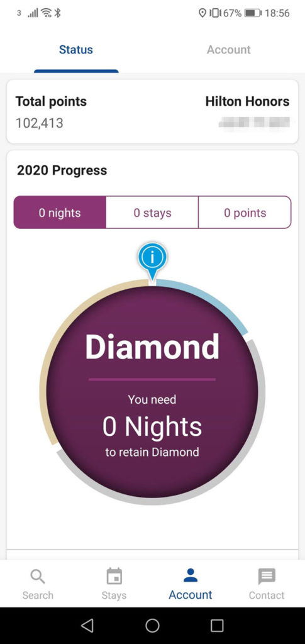Switch progress to 0 points

(245, 213)
